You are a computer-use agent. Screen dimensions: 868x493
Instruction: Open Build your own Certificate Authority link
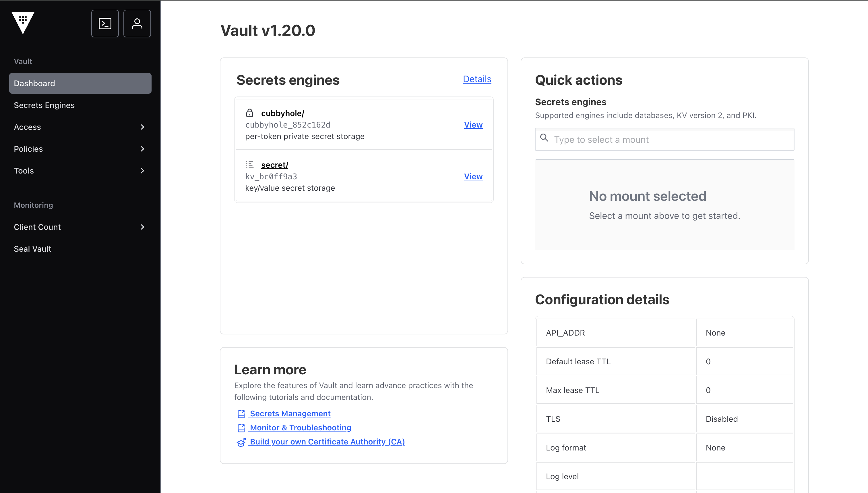tap(327, 442)
